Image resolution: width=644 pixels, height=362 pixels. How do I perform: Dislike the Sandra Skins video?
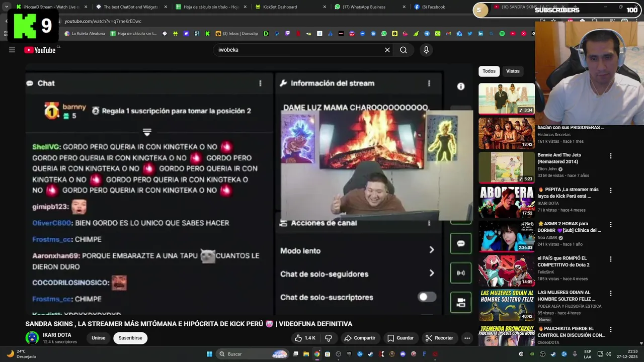click(x=329, y=338)
